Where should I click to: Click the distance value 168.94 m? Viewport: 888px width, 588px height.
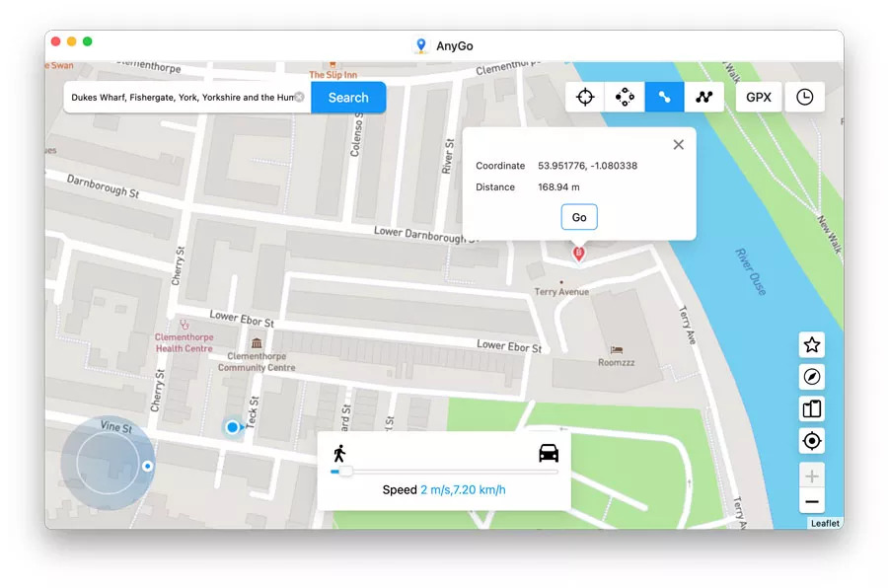(x=558, y=186)
